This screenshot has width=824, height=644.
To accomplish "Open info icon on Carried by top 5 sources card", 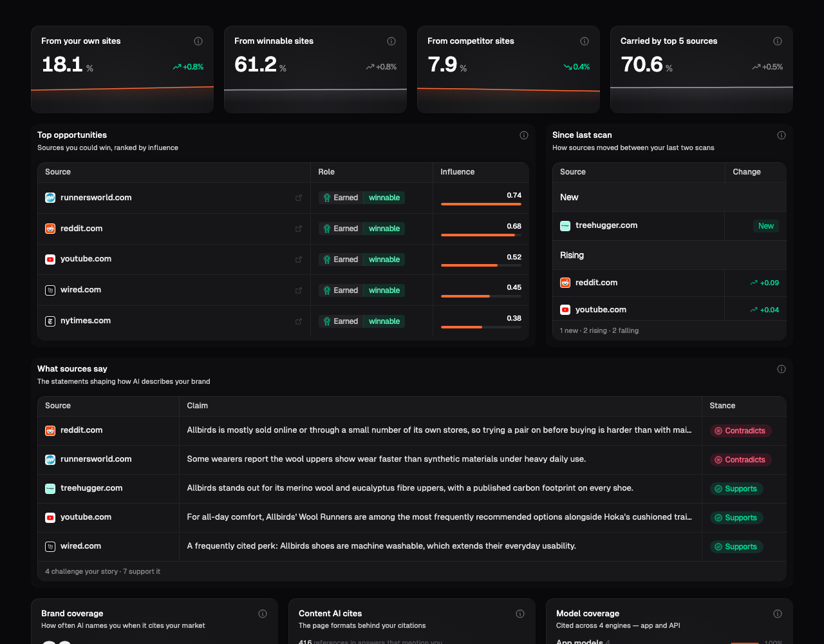I will click(778, 41).
